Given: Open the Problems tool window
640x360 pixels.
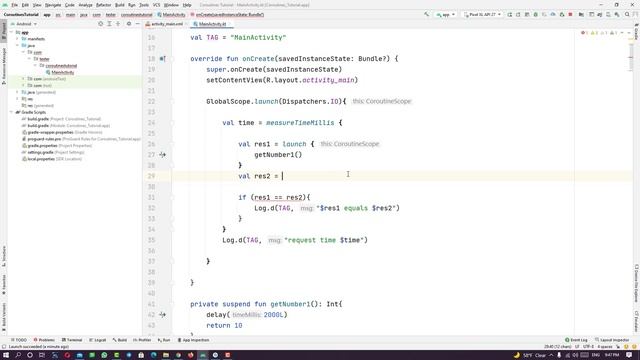Looking at the screenshot, I should 44,340.
